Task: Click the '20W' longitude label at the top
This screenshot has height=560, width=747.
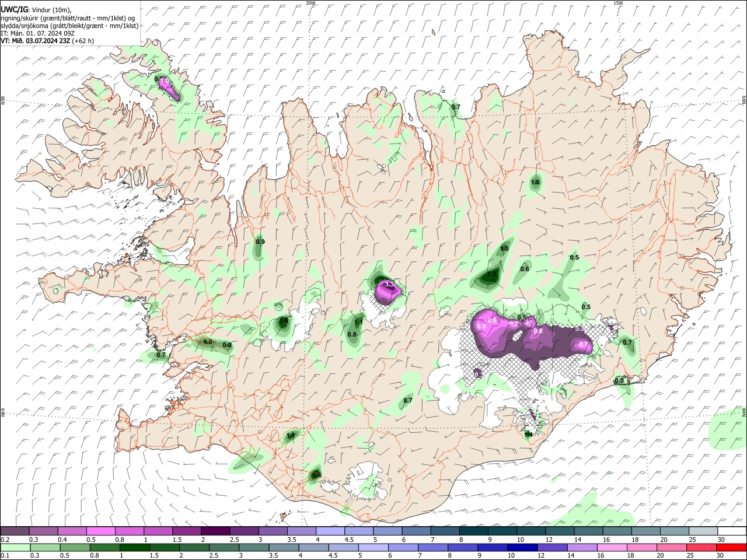Action: click(310, 3)
